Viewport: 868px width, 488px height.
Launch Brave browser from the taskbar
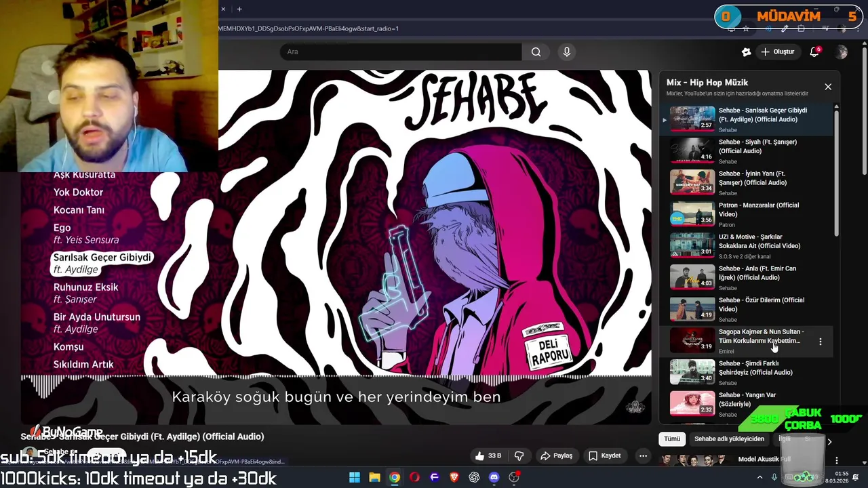tap(454, 477)
